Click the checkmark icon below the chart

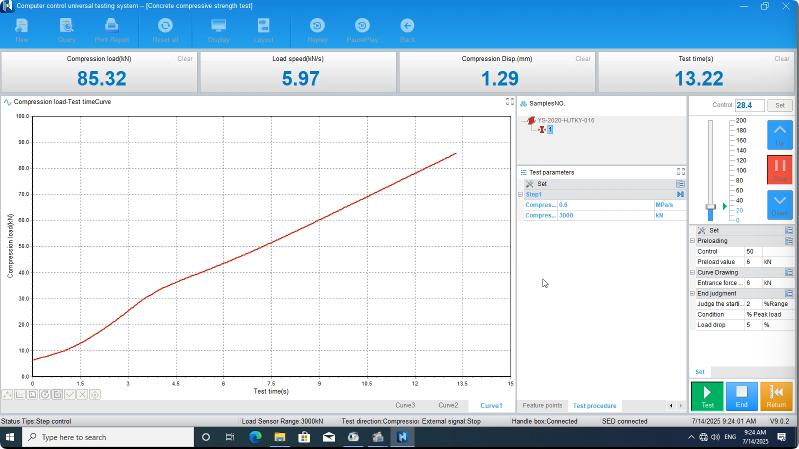[x=70, y=394]
